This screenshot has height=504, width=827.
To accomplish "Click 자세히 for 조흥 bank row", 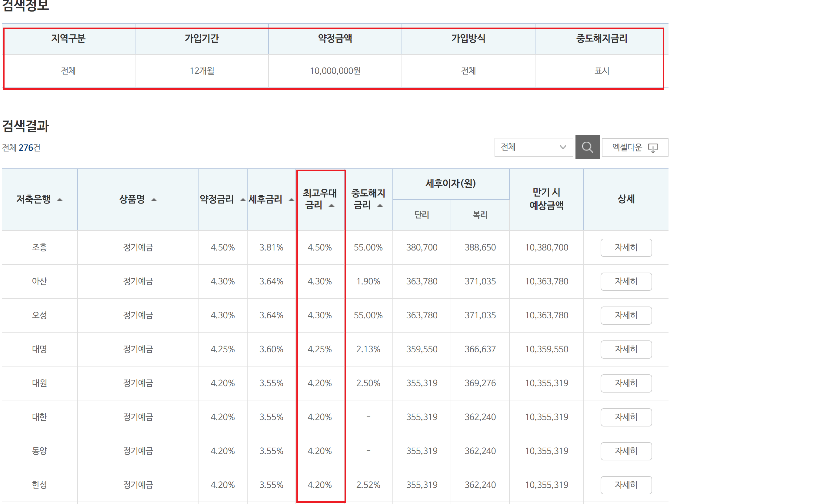I will point(626,248).
